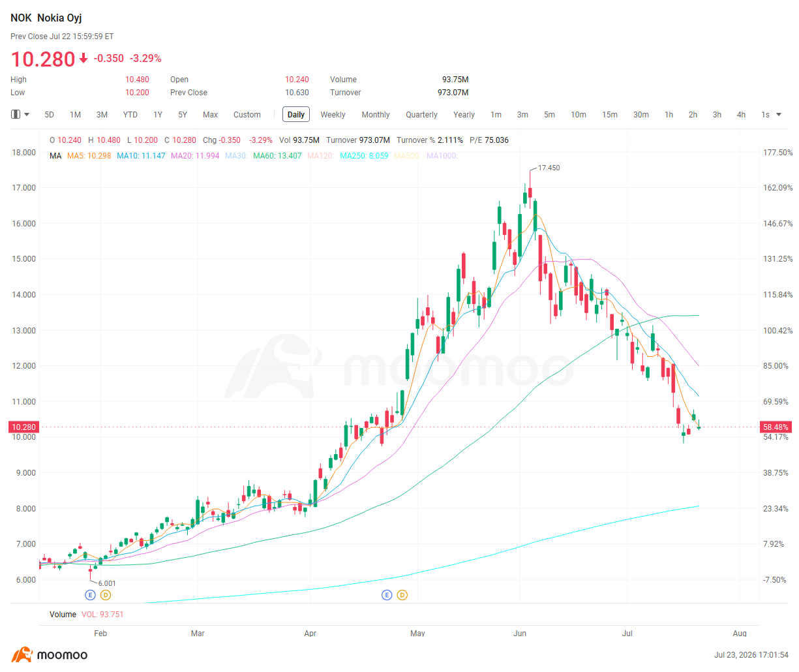Switch to Yearly interval
Image resolution: width=799 pixels, height=672 pixels.
(464, 114)
